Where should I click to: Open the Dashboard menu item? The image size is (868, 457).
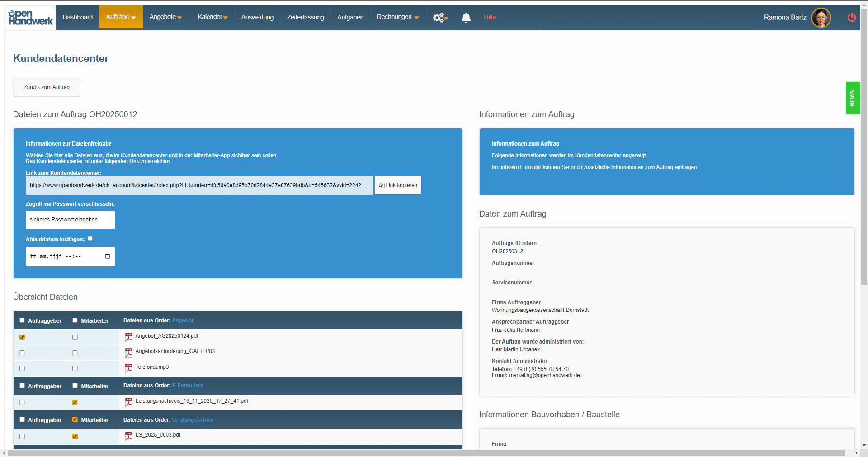[78, 17]
